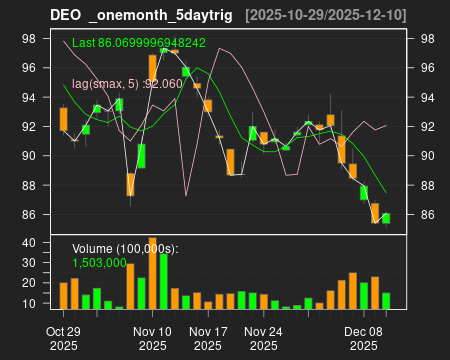450x360 pixels.
Task: Click the '92' price label on right axis
Action: tap(428, 127)
